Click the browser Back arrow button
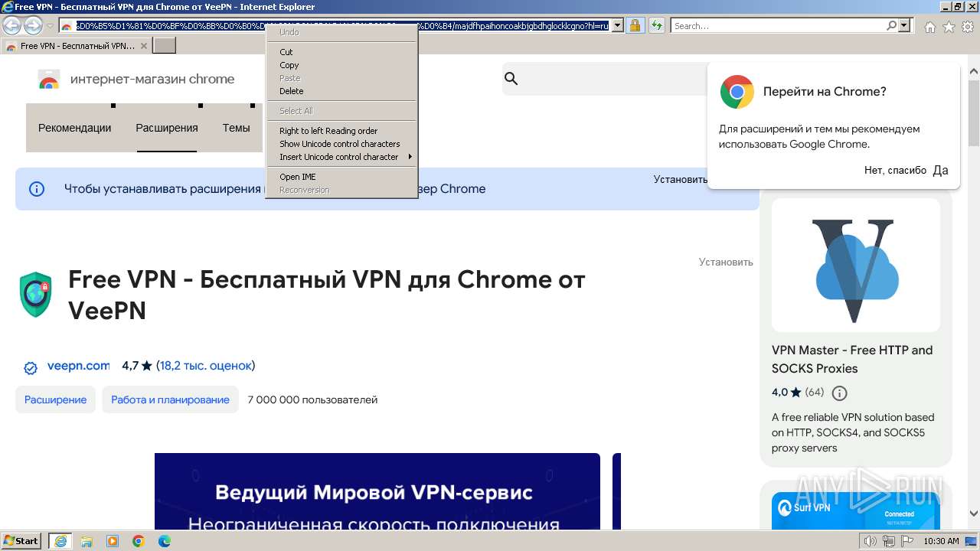 click(x=11, y=25)
